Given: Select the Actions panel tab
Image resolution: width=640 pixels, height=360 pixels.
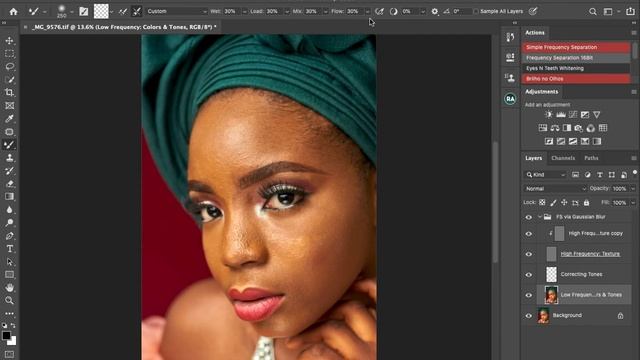Looking at the screenshot, I should [x=535, y=33].
